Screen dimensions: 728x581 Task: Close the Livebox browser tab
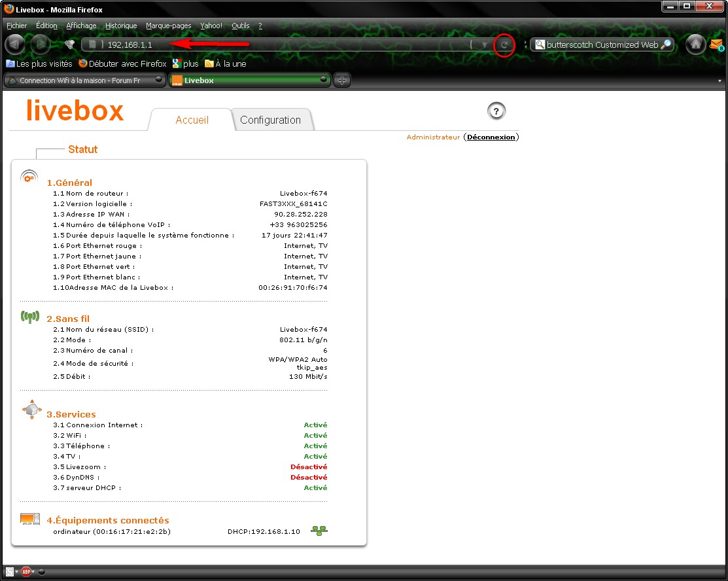(323, 79)
